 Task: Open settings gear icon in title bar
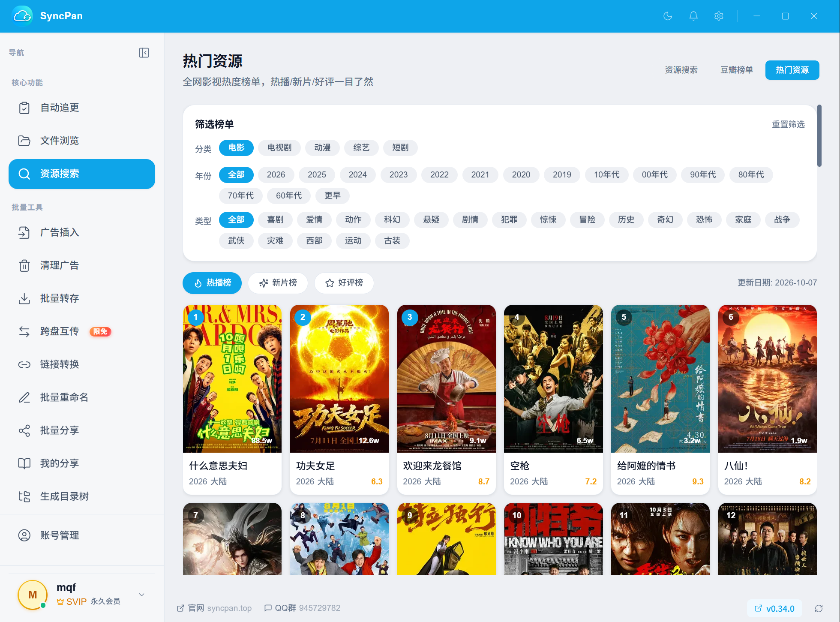pyautogui.click(x=719, y=16)
